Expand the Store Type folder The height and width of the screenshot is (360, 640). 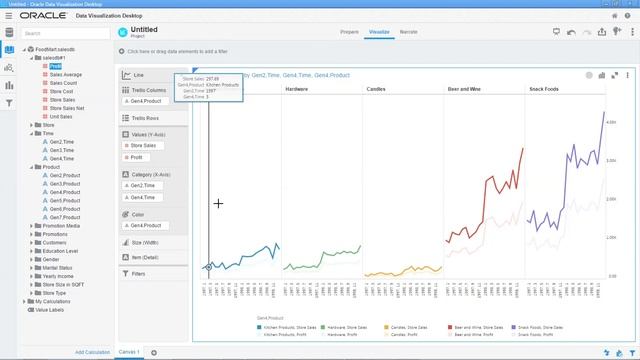tap(31, 293)
